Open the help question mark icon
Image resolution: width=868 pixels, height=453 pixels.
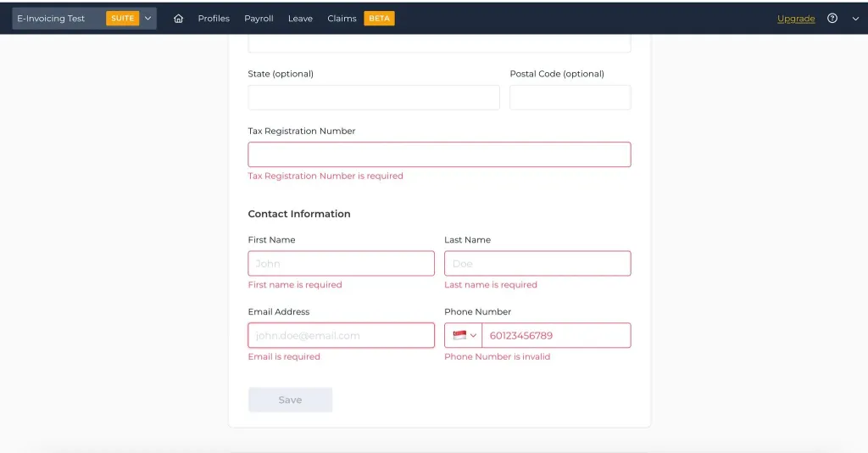pos(832,19)
